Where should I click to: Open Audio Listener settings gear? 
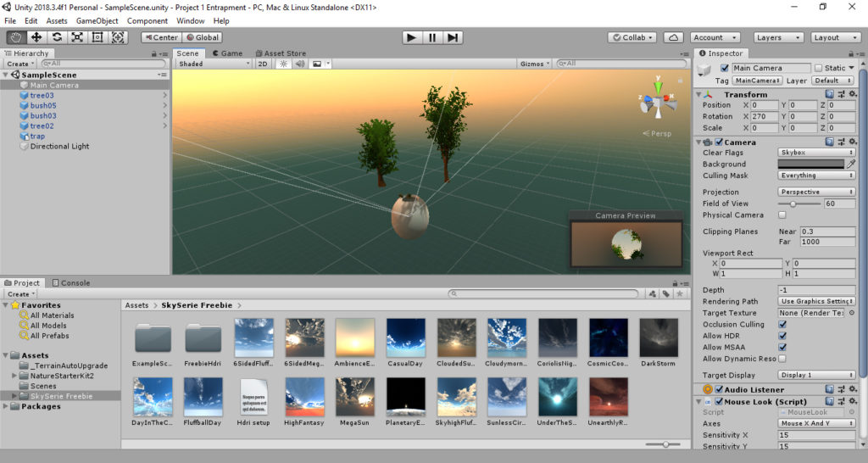[x=853, y=389]
